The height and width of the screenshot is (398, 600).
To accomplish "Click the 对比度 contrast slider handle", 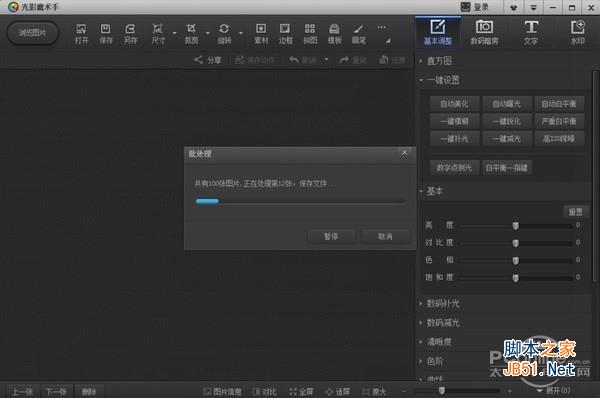I will click(x=516, y=243).
